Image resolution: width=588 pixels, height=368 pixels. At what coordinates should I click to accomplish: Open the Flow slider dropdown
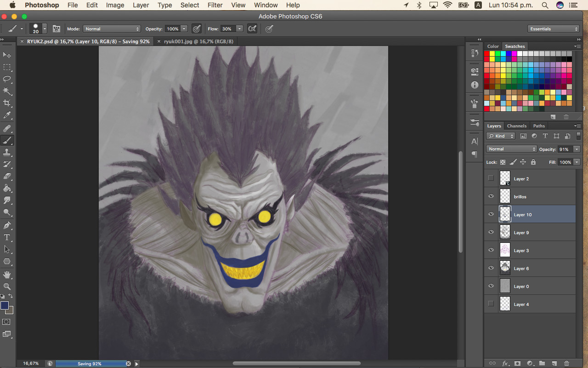coord(239,29)
